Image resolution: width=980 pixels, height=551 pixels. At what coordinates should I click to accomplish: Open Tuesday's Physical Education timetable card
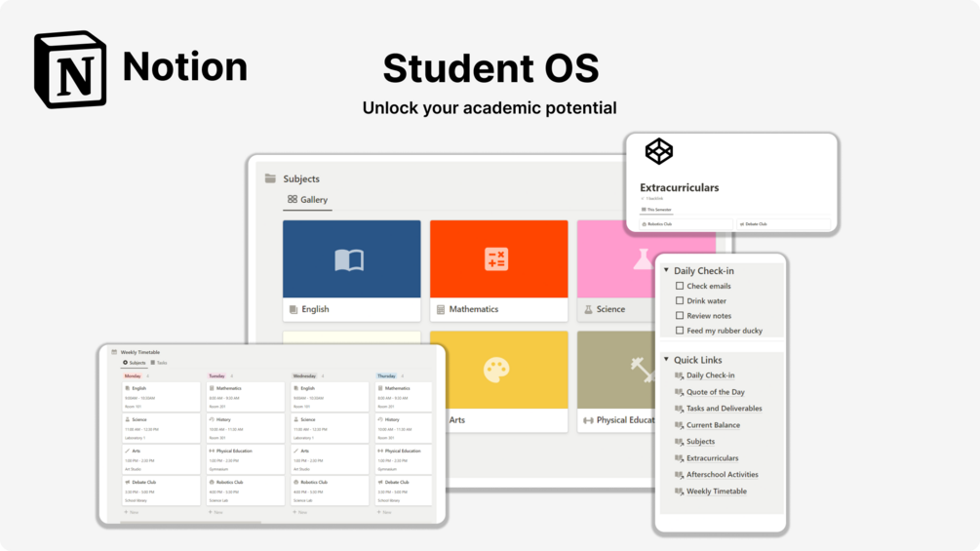[246, 459]
